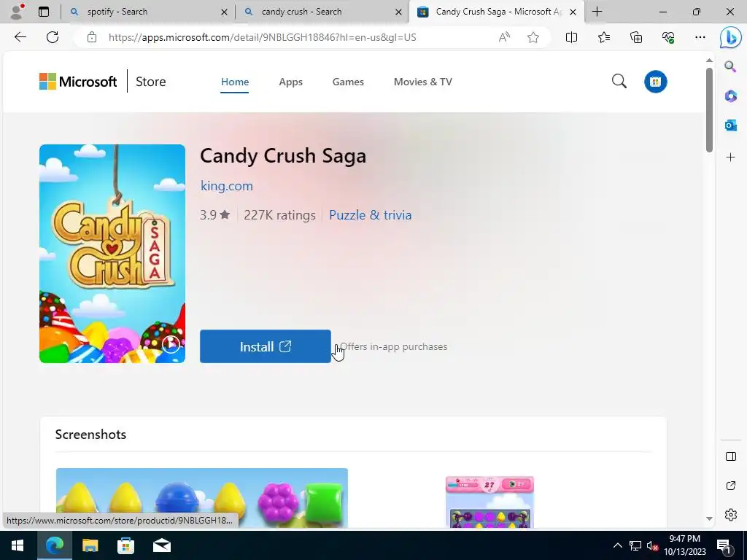This screenshot has width=747, height=560.
Task: Open the Collections icon
Action: pos(636,37)
